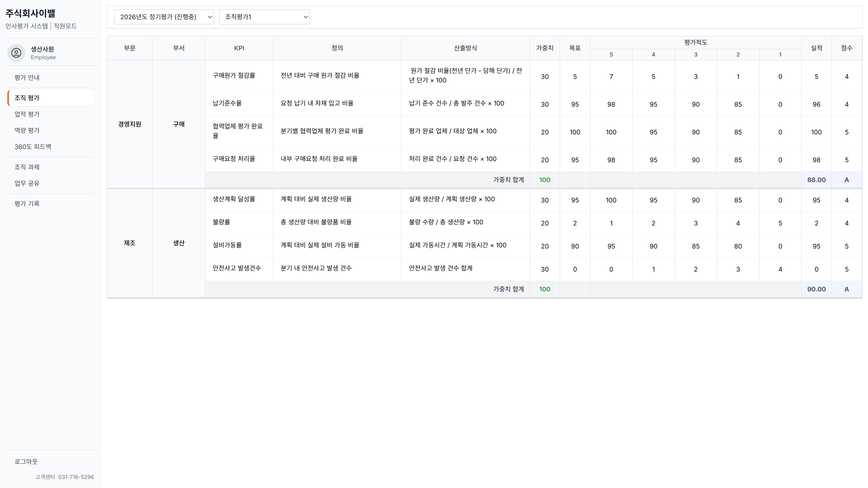
Task: Select the 88.00 purchasing total score cell
Action: coord(816,180)
